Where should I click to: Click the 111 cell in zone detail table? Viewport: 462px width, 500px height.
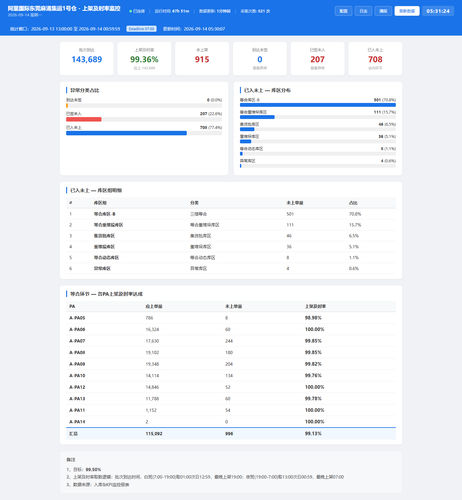point(290,225)
